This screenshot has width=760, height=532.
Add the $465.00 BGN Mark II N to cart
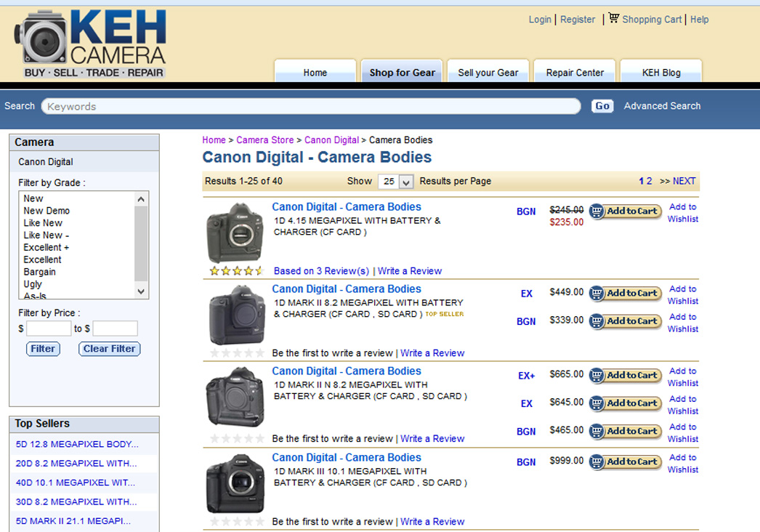tap(625, 432)
